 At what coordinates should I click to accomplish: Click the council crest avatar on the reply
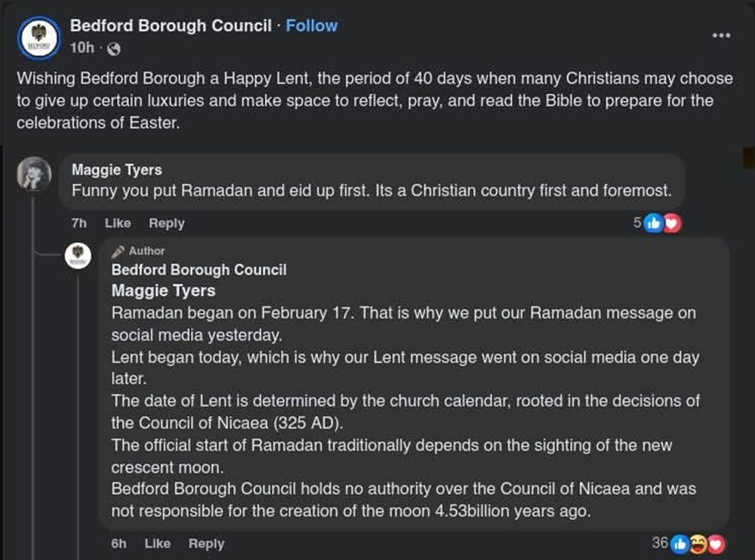coord(79,256)
